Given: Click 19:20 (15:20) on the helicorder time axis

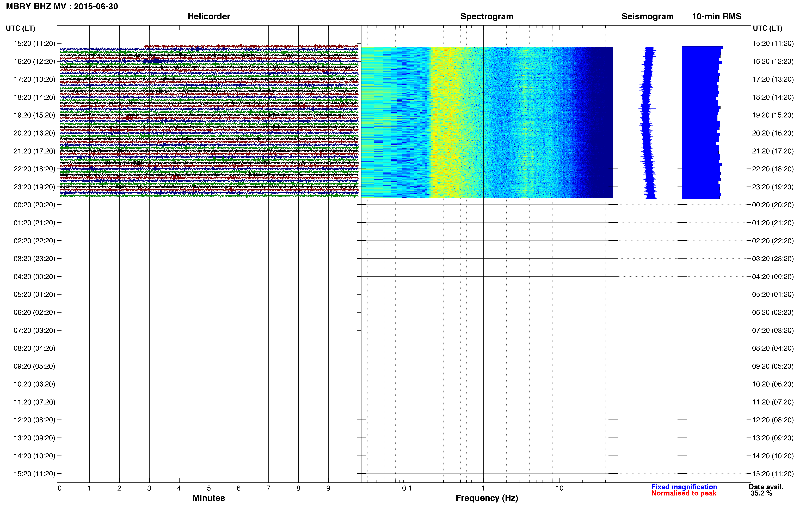Looking at the screenshot, I should point(34,115).
